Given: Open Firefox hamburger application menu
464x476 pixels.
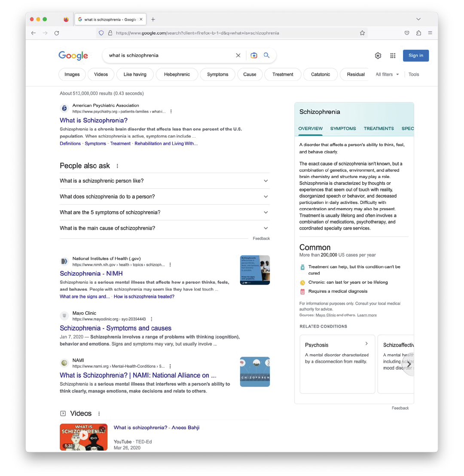Looking at the screenshot, I should tap(430, 33).
